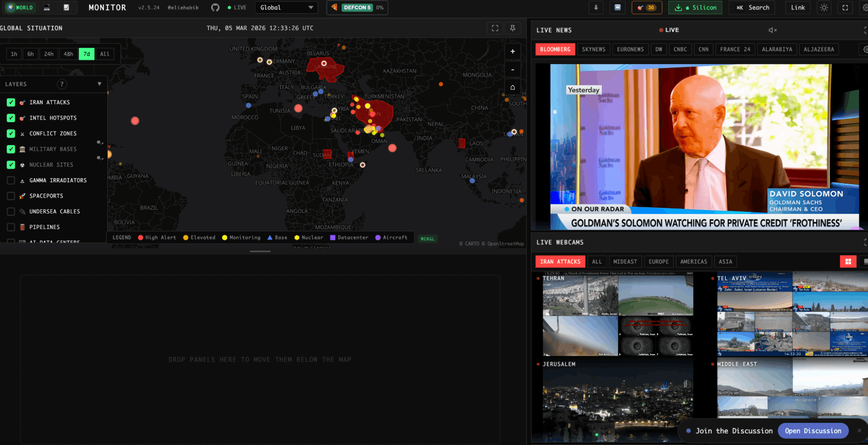Image resolution: width=868 pixels, height=445 pixels.
Task: Zoom in on the map
Action: pyautogui.click(x=512, y=51)
